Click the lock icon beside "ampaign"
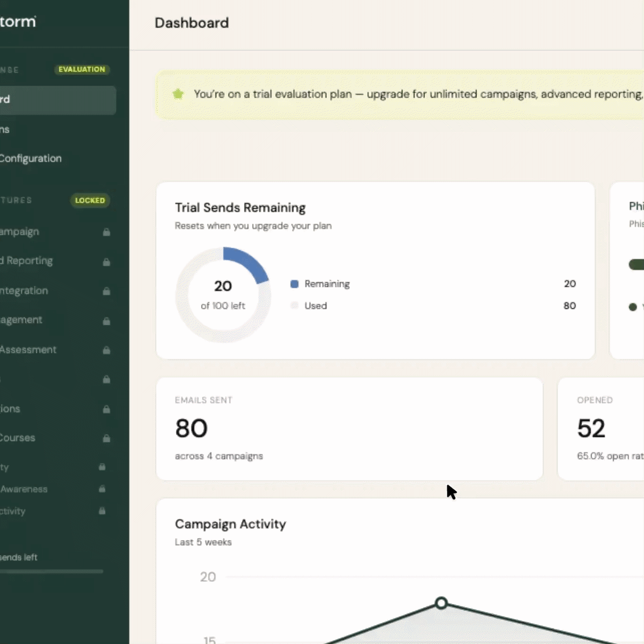Viewport: 644px width, 644px height. 107,232
